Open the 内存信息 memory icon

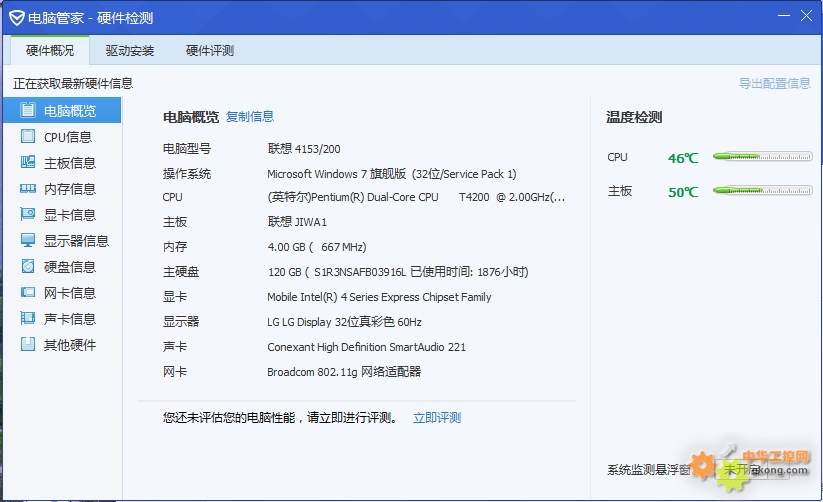pos(28,189)
